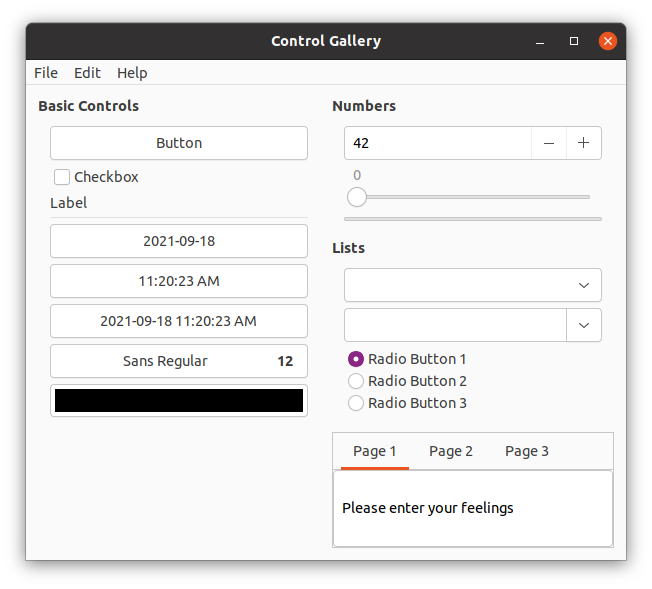Expand the first Lists combo box

pos(473,285)
